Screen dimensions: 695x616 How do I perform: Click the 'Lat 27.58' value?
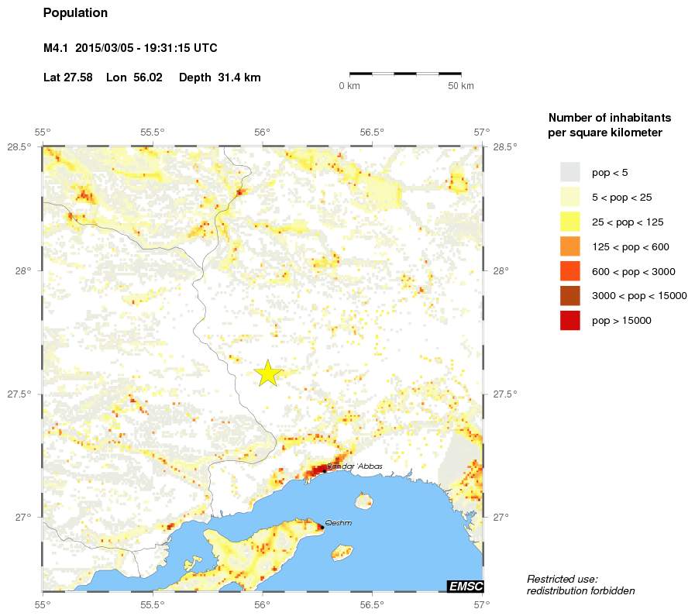coord(68,77)
